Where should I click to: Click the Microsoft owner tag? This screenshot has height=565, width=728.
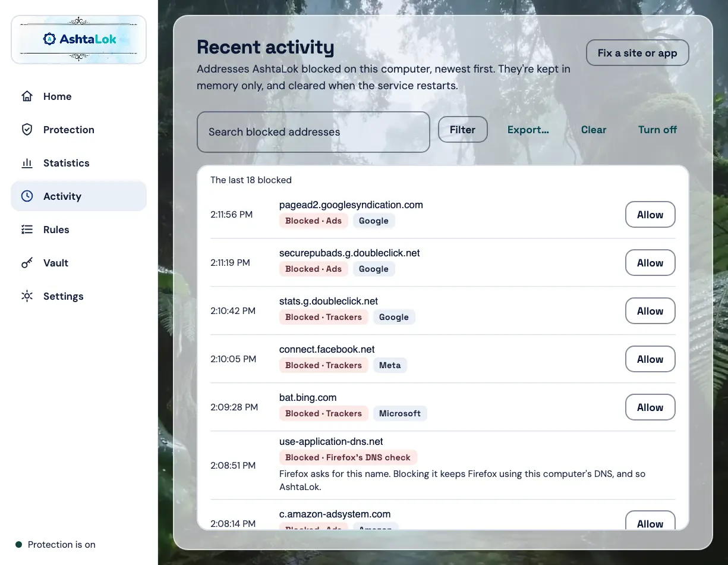coord(400,413)
